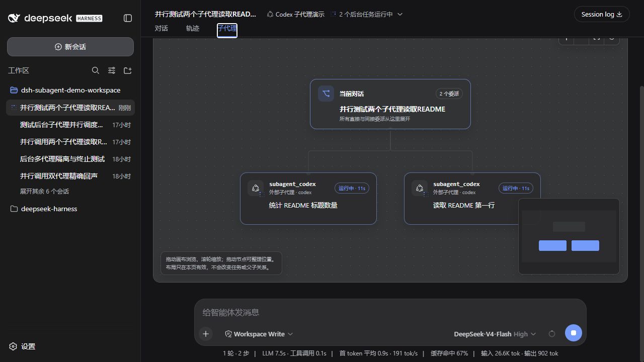This screenshot has height=362, width=644.
Task: Click agent icon on 读取 README 第一行 node
Action: point(420,188)
